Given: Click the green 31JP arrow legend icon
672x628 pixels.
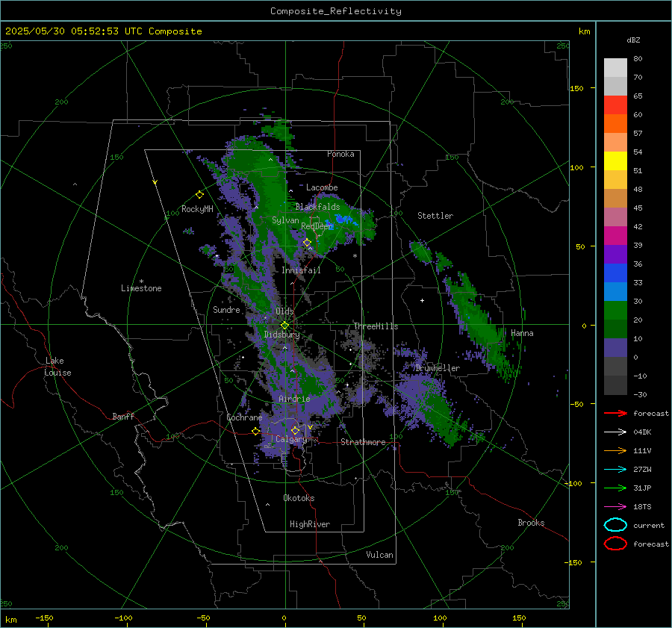Looking at the screenshot, I should (615, 488).
